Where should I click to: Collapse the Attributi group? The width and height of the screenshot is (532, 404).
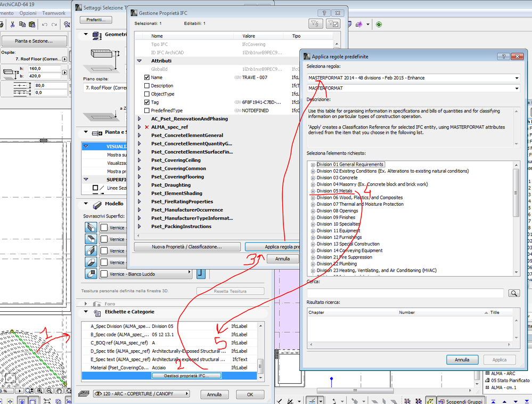tap(139, 61)
